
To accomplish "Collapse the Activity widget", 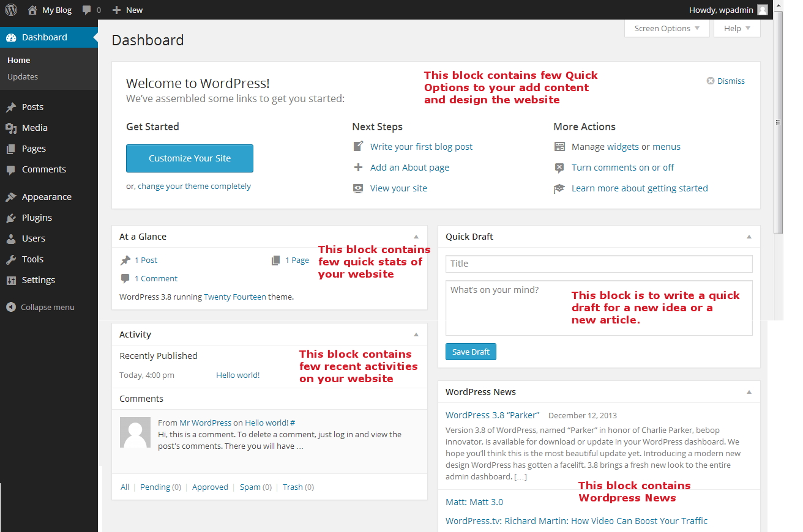I will pyautogui.click(x=416, y=334).
